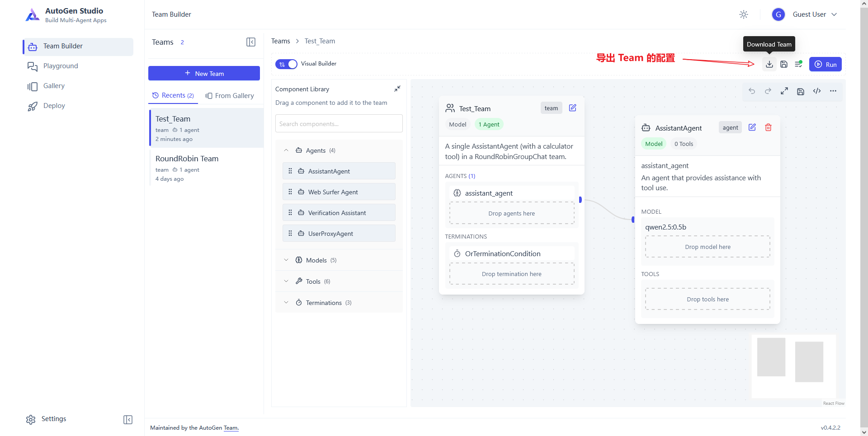Image resolution: width=868 pixels, height=436 pixels.
Task: Click the redo arrow in canvas toolbar
Action: coord(768,91)
